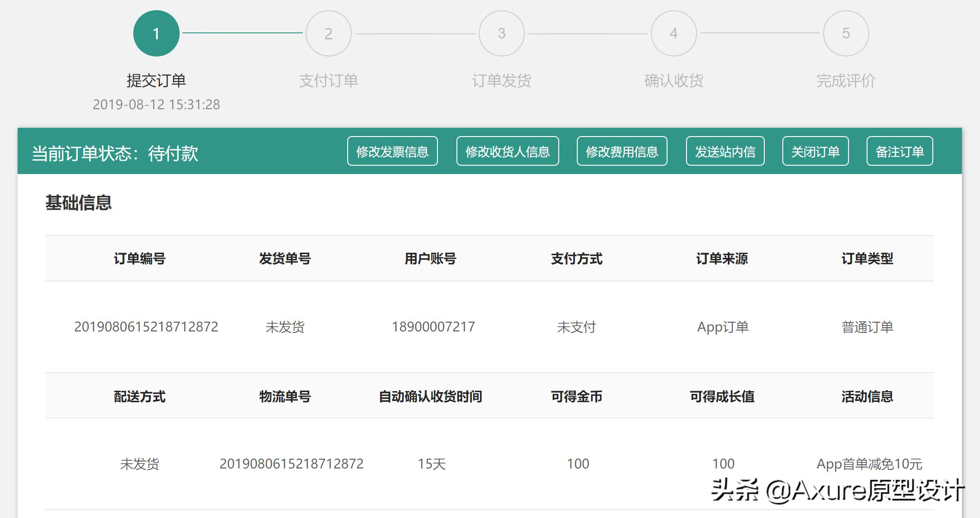
Task: Open the 修改收货人信息 dialog
Action: (x=507, y=150)
